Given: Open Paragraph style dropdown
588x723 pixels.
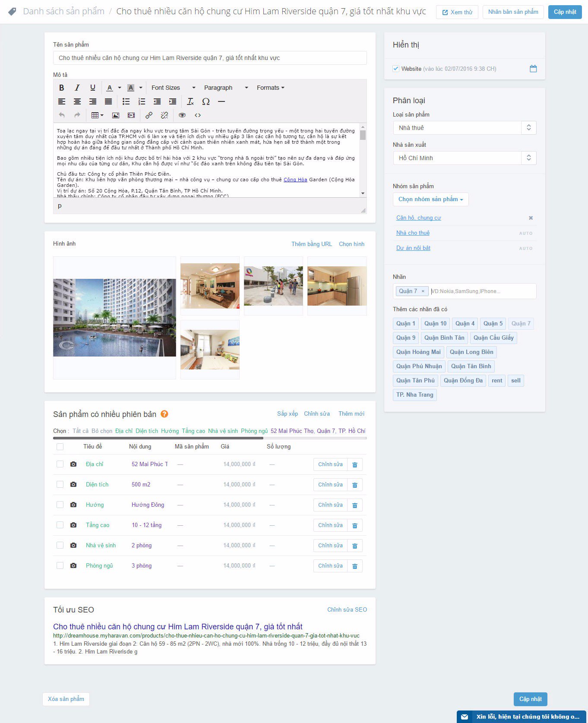Looking at the screenshot, I should 226,88.
